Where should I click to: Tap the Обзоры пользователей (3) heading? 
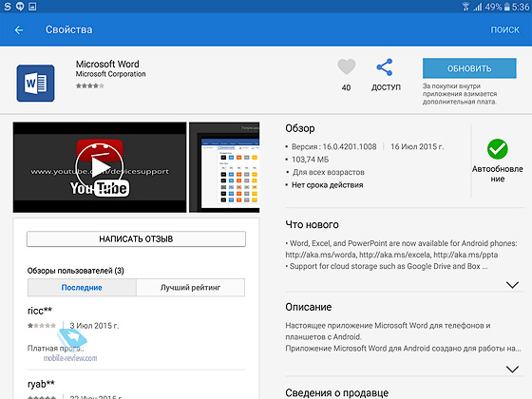[76, 271]
